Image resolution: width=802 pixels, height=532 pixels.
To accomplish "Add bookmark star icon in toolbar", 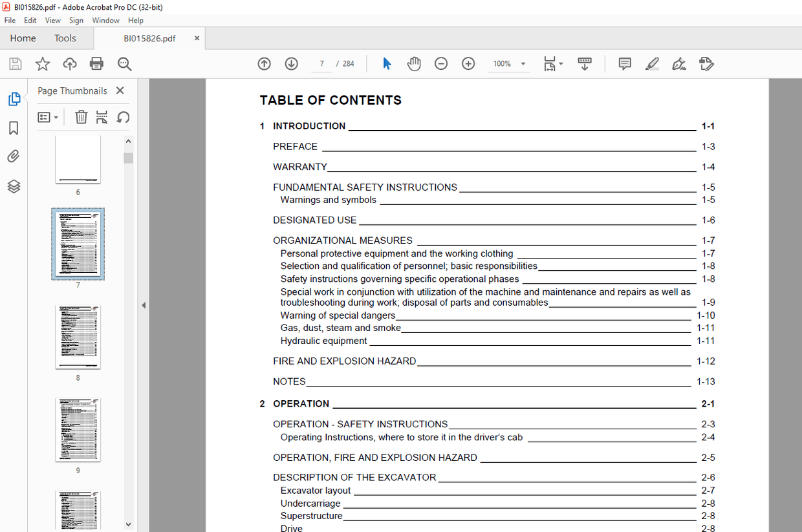I will pyautogui.click(x=43, y=63).
